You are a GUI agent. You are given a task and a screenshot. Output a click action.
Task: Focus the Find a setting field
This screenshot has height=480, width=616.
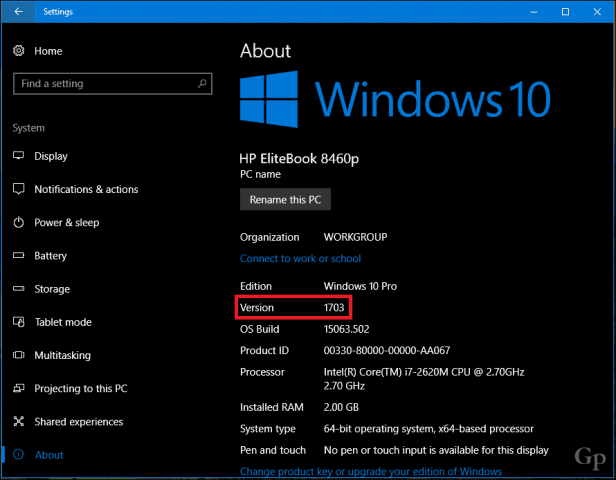pyautogui.click(x=113, y=84)
